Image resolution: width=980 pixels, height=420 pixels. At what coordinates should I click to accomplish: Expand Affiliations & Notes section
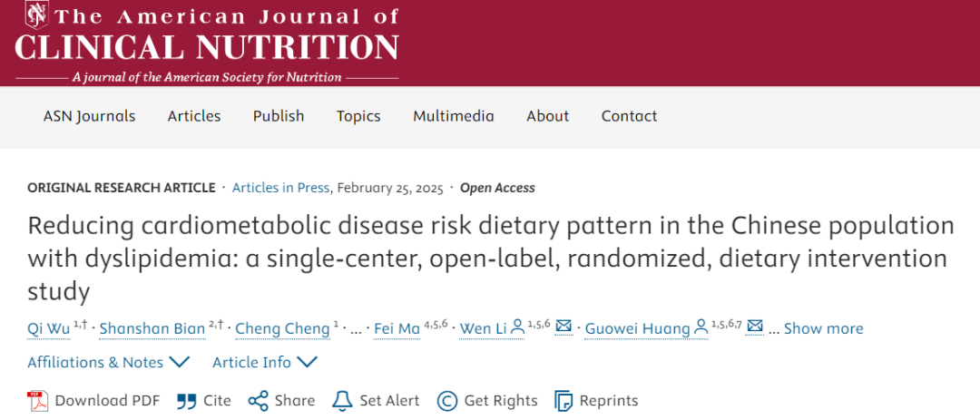click(108, 363)
